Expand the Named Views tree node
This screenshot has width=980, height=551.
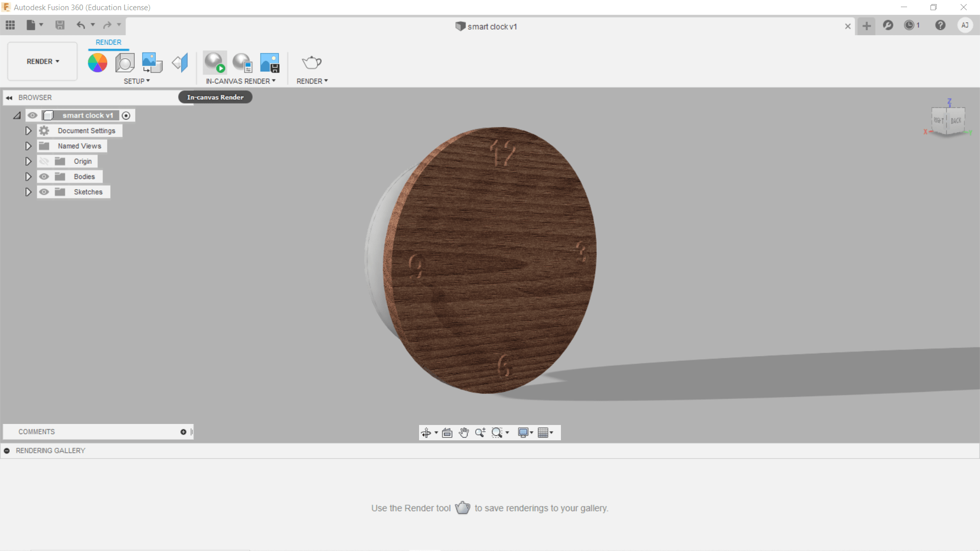28,146
